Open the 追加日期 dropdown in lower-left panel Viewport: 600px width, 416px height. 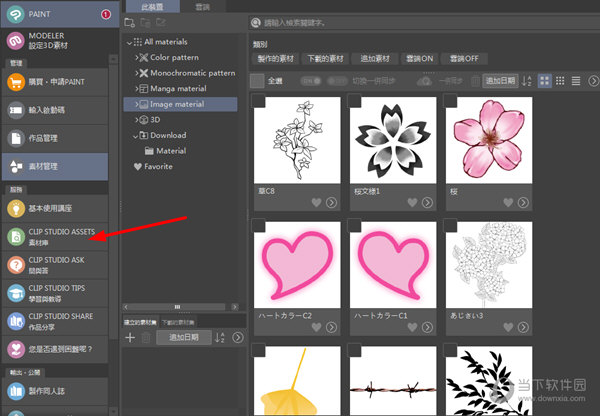pyautogui.click(x=184, y=338)
